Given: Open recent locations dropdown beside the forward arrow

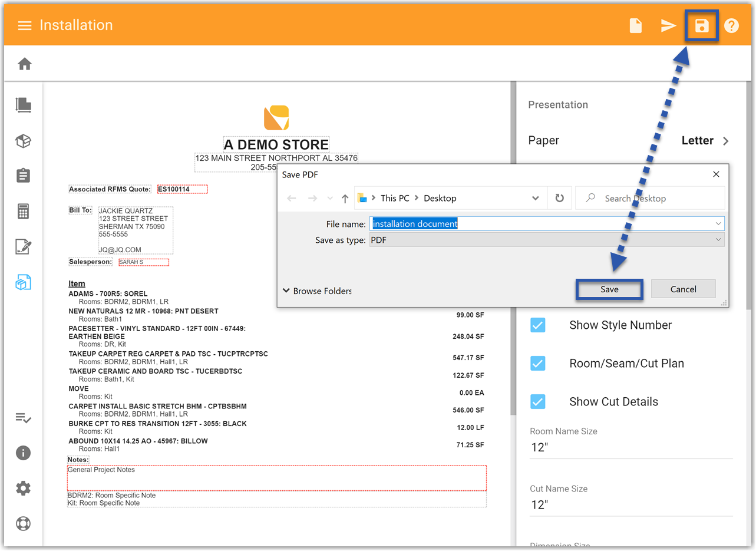Looking at the screenshot, I should coord(329,198).
